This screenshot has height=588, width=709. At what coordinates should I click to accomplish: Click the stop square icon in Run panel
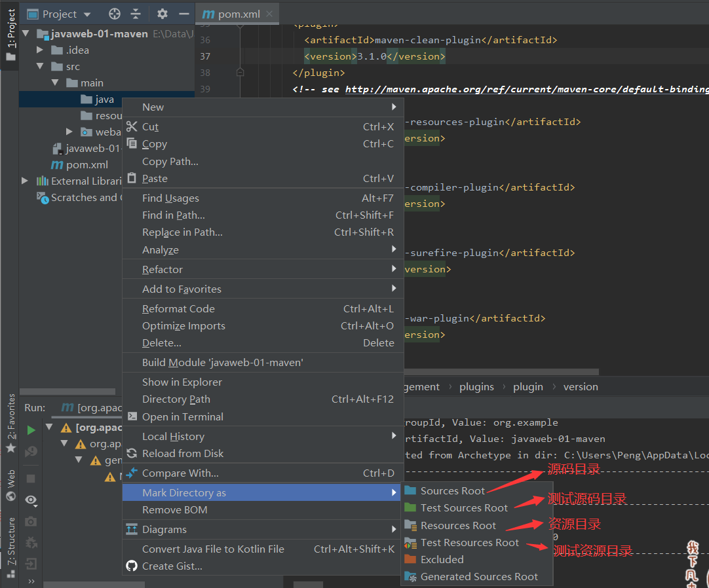coord(31,478)
